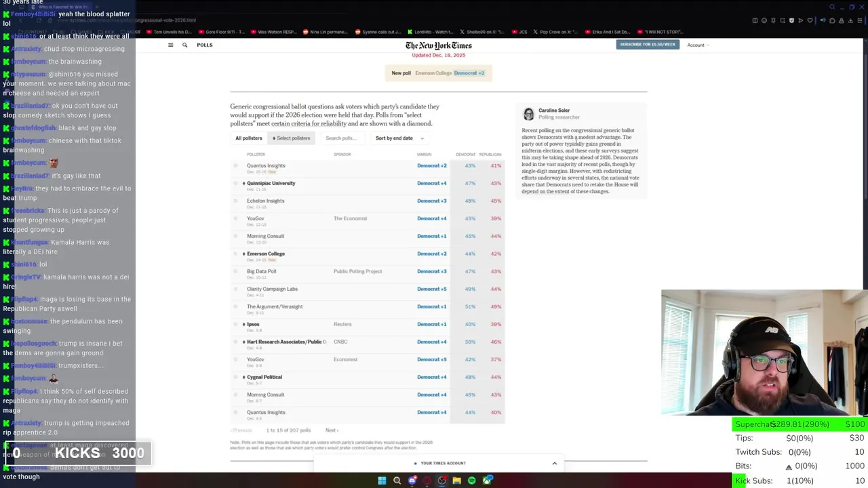Click the 1 to 15 of 207 polls text
The width and height of the screenshot is (868, 488).
[x=288, y=430]
